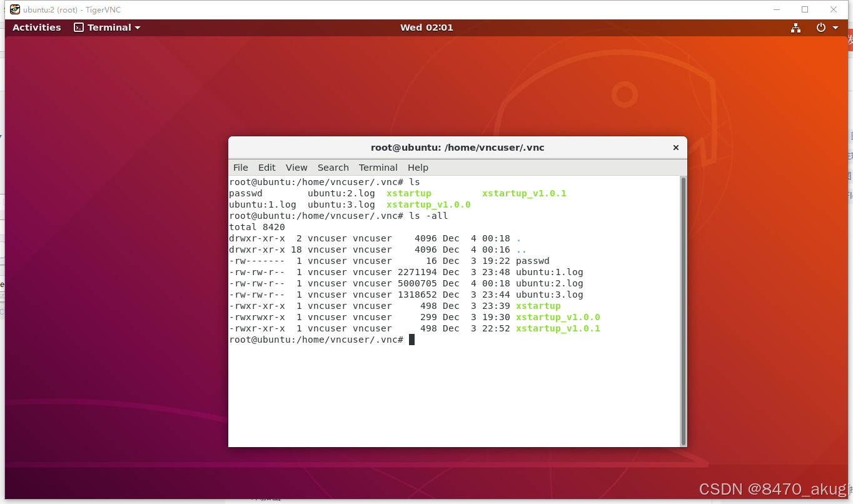Click the blinking terminal cursor
Viewport: 853px width, 504px height.
coord(411,340)
